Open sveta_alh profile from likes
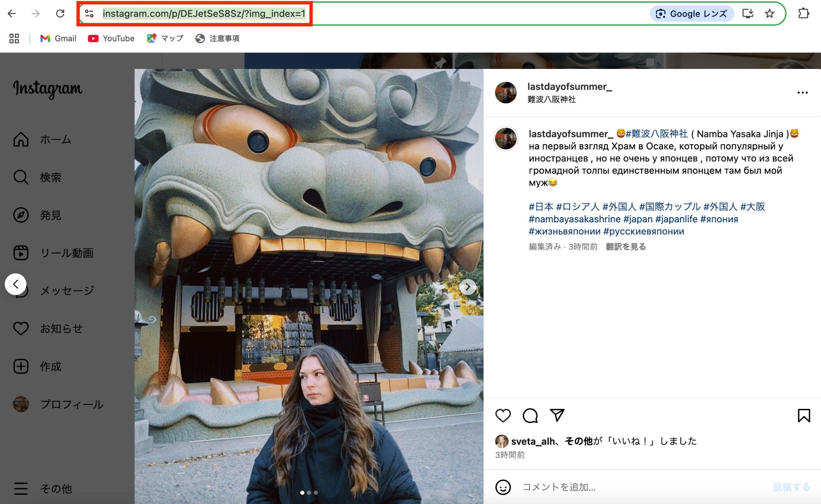 (533, 442)
